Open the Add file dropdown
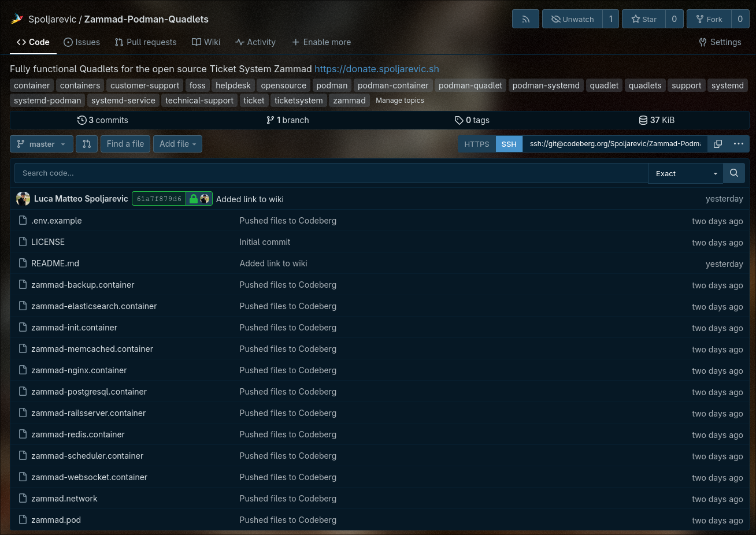The height and width of the screenshot is (535, 756). point(177,144)
